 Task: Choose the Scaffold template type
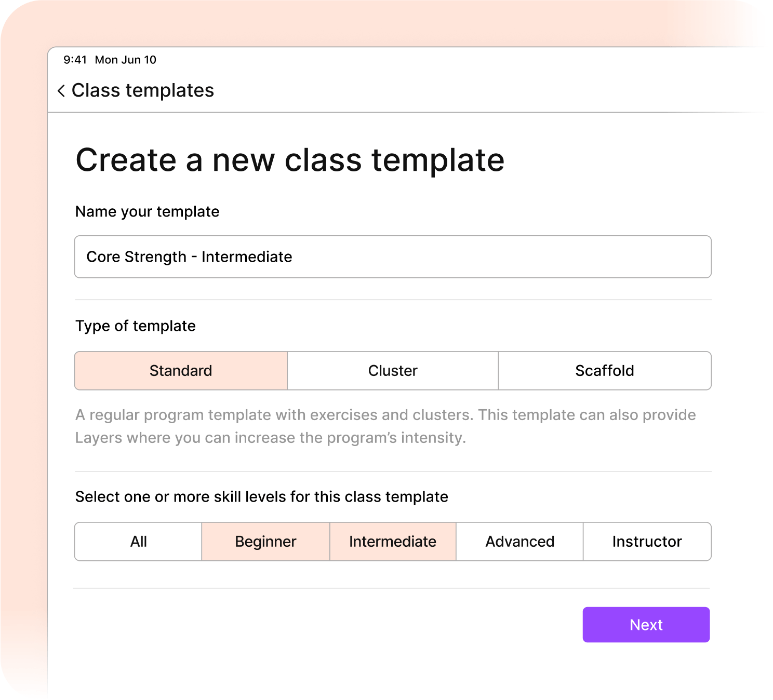(x=604, y=371)
